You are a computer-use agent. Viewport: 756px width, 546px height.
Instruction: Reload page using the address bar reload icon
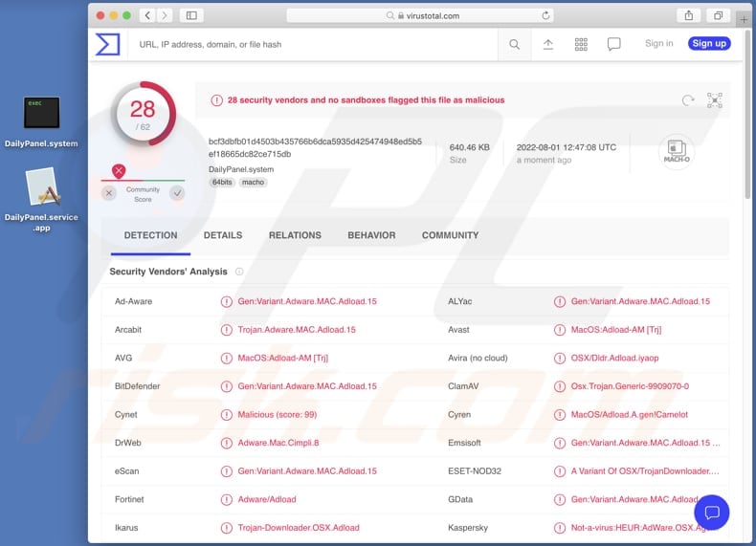[x=545, y=15]
